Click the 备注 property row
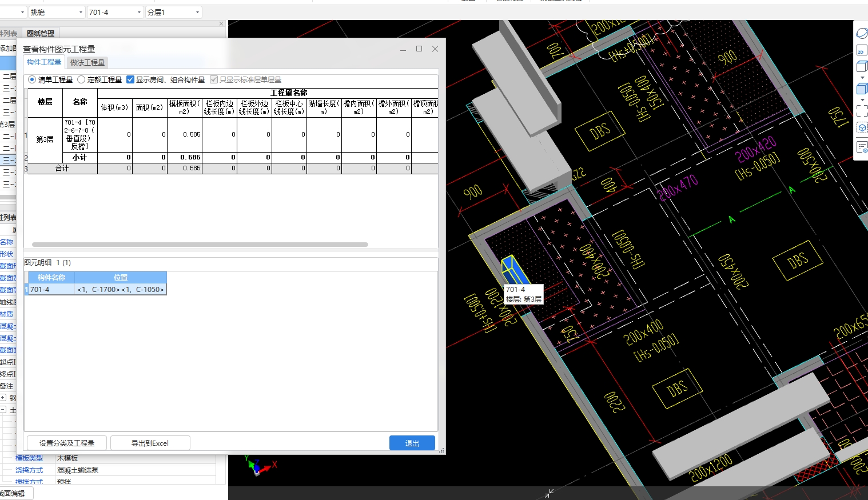This screenshot has height=500, width=868. click(x=7, y=386)
